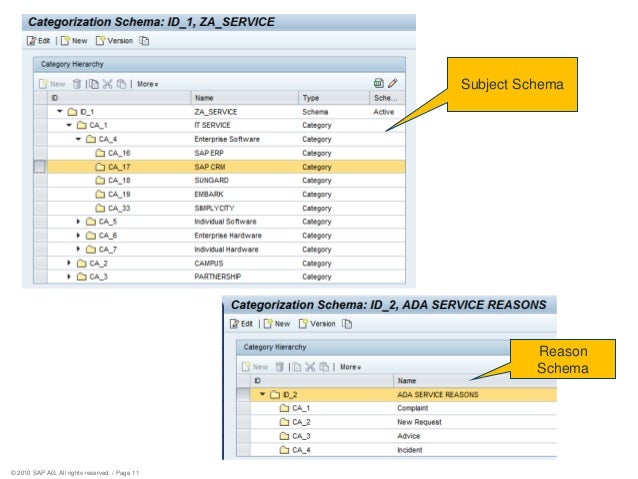Click copy icon in ADA SERVICE REASONS hierarchy toolbar

(x=297, y=367)
